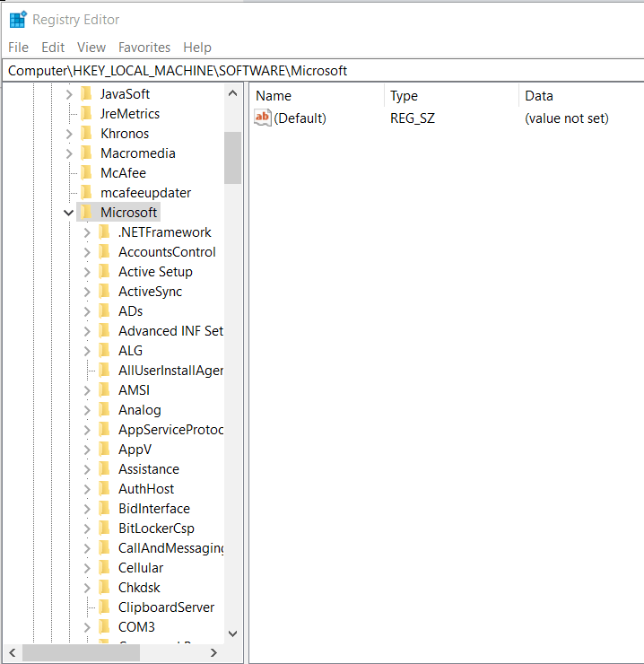Open the Edit menu

point(53,48)
